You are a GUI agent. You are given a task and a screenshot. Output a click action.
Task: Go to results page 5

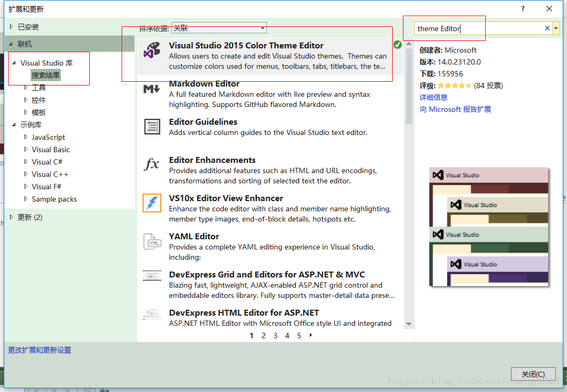(x=299, y=336)
